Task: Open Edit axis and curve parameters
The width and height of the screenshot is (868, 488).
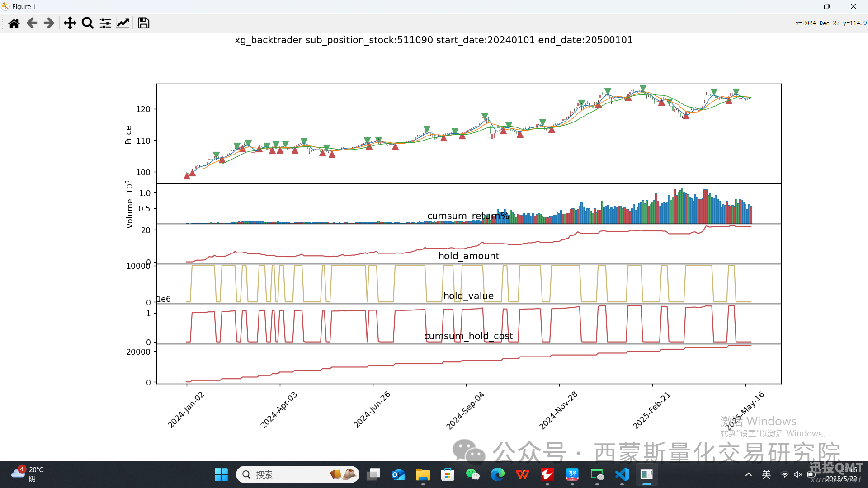Action: point(123,23)
